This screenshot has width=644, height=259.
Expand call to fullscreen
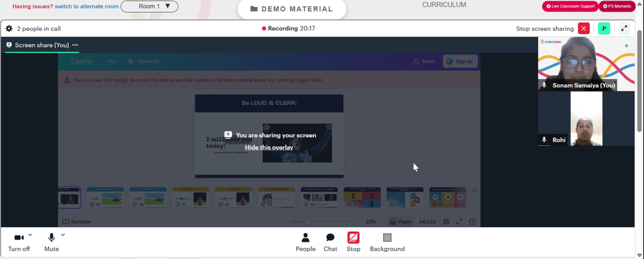624,28
